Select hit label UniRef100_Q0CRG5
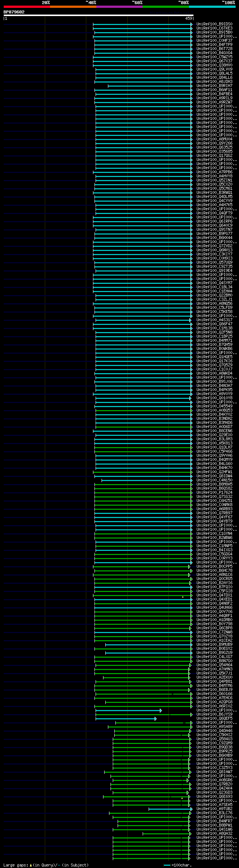The height and width of the screenshot is (868, 239). click(x=214, y=579)
